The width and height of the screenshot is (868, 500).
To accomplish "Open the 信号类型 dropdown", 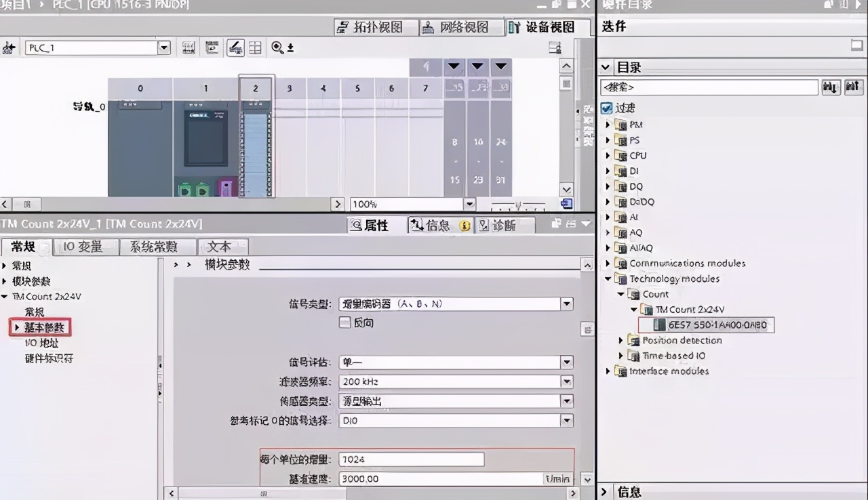I will (567, 304).
